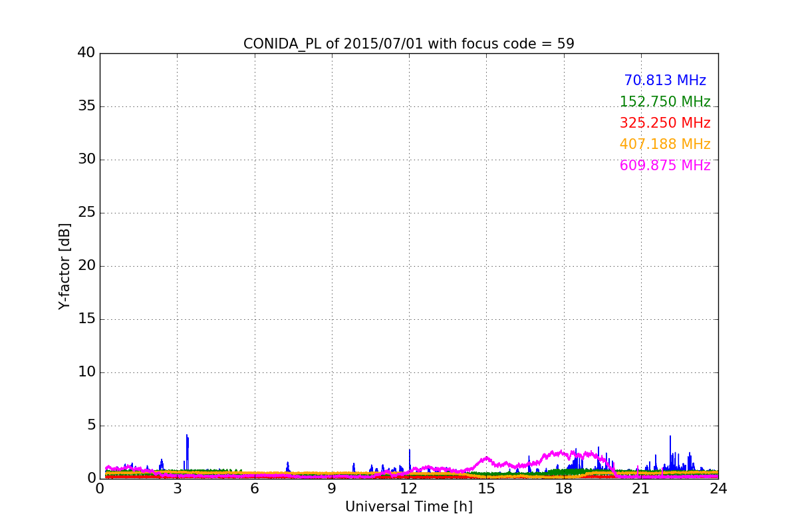Screen dimensions: 798x532
Task: Click the y-axis tick label 15
Action: point(86,319)
